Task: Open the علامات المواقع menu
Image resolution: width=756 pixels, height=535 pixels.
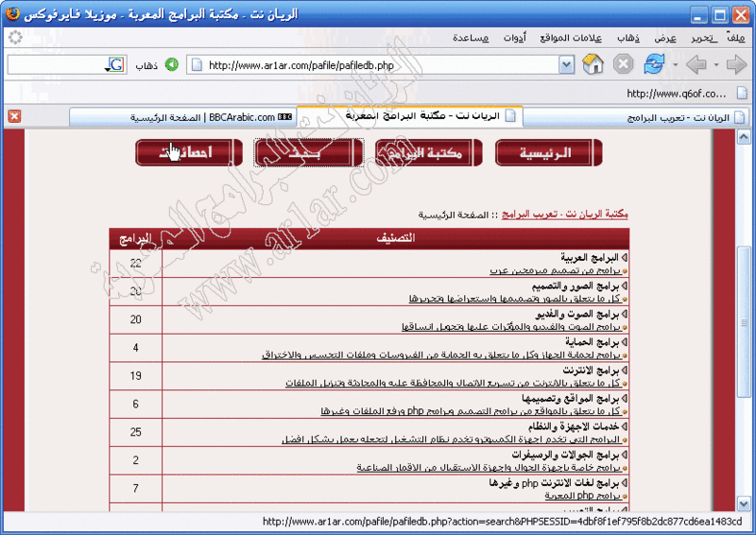Action: [x=571, y=38]
